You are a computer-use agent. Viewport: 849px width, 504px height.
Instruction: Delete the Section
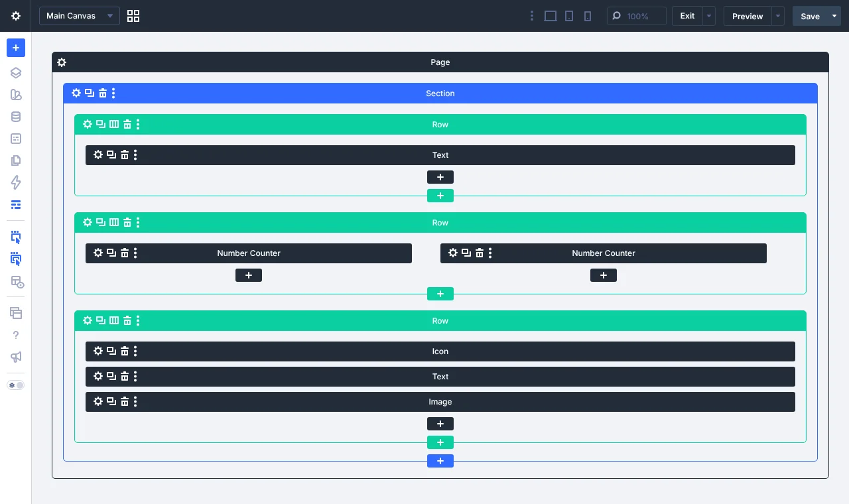pyautogui.click(x=103, y=94)
